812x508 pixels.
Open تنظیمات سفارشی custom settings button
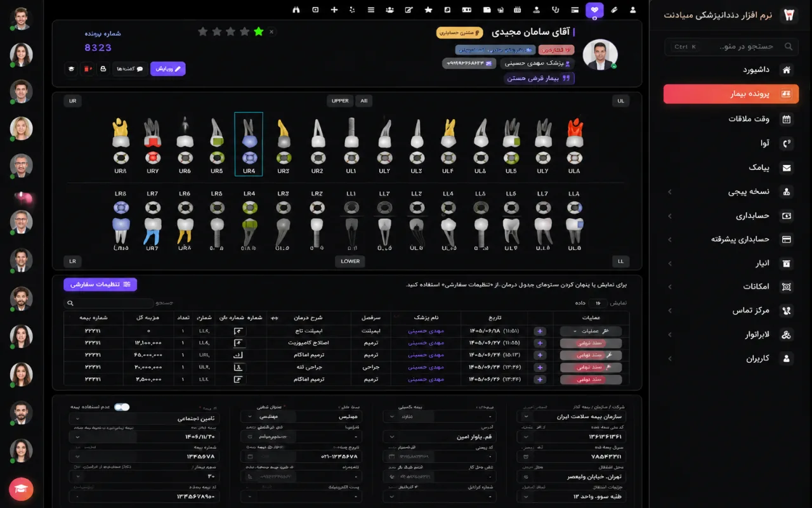pyautogui.click(x=100, y=285)
